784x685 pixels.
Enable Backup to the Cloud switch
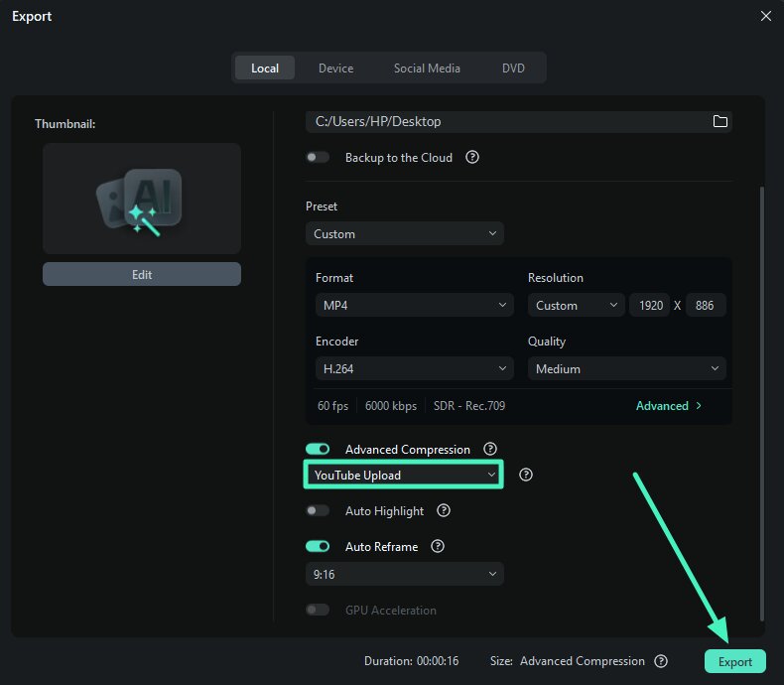coord(318,158)
